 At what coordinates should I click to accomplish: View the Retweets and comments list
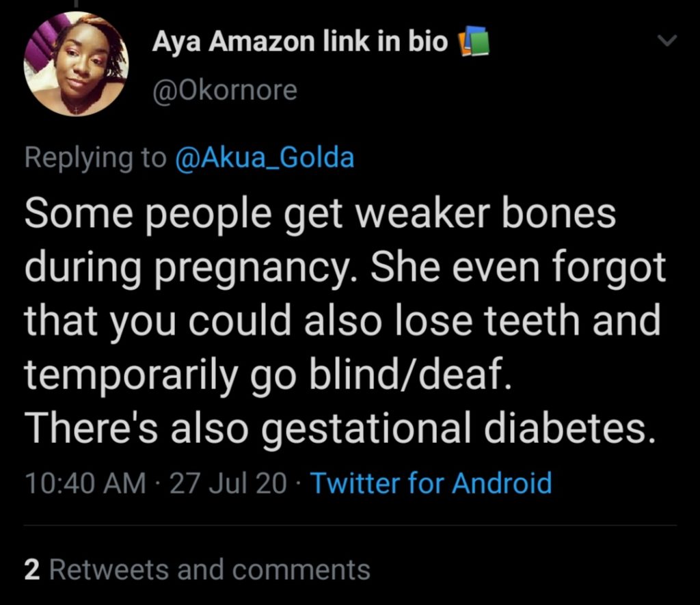(x=209, y=569)
